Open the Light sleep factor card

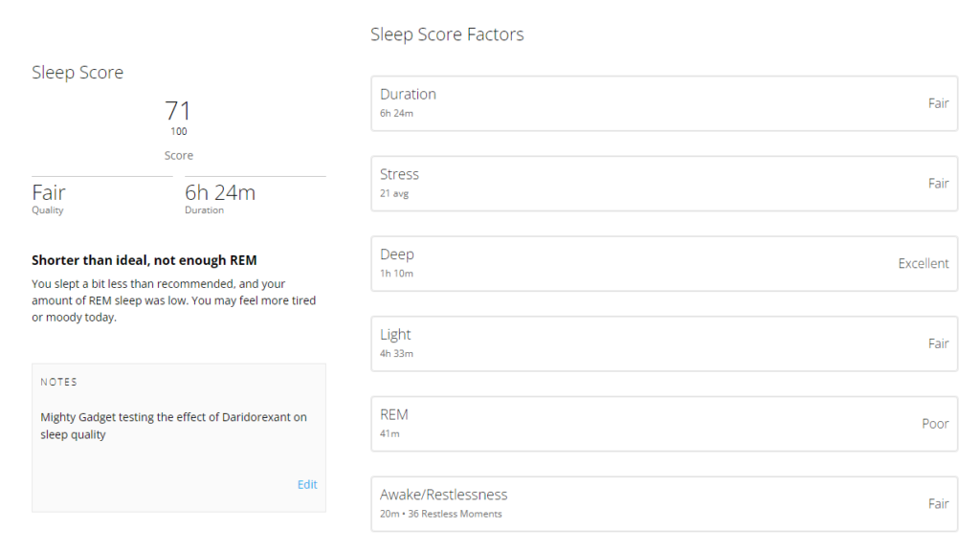[663, 343]
